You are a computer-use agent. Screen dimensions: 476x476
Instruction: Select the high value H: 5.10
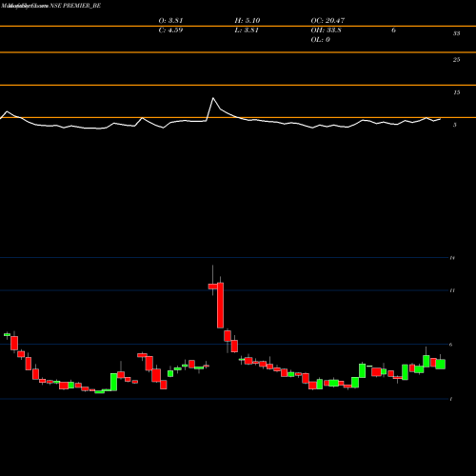click(248, 20)
